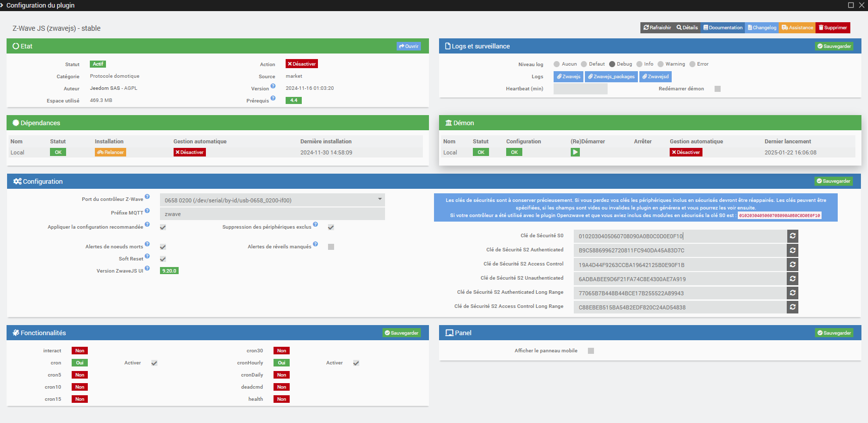Select the Warning log level radio
The height and width of the screenshot is (423, 868).
click(661, 64)
